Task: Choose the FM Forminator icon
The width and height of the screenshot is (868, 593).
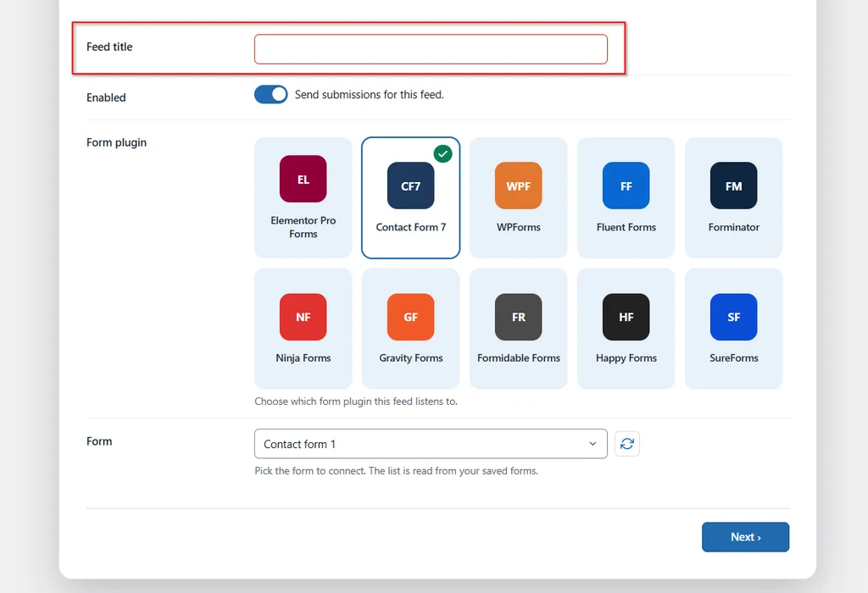Action: 733,186
